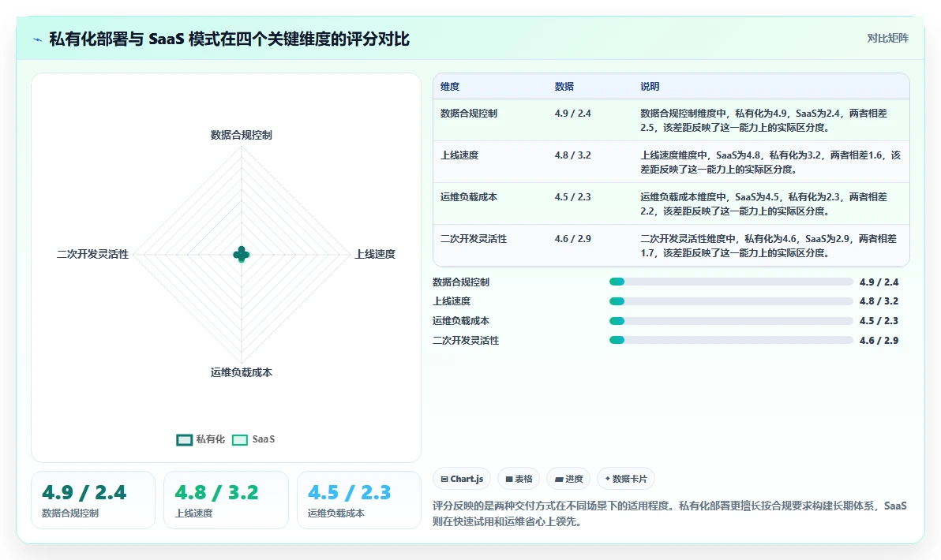Click the progress bar for 数据合规控制
The width and height of the screenshot is (941, 560).
click(x=731, y=282)
